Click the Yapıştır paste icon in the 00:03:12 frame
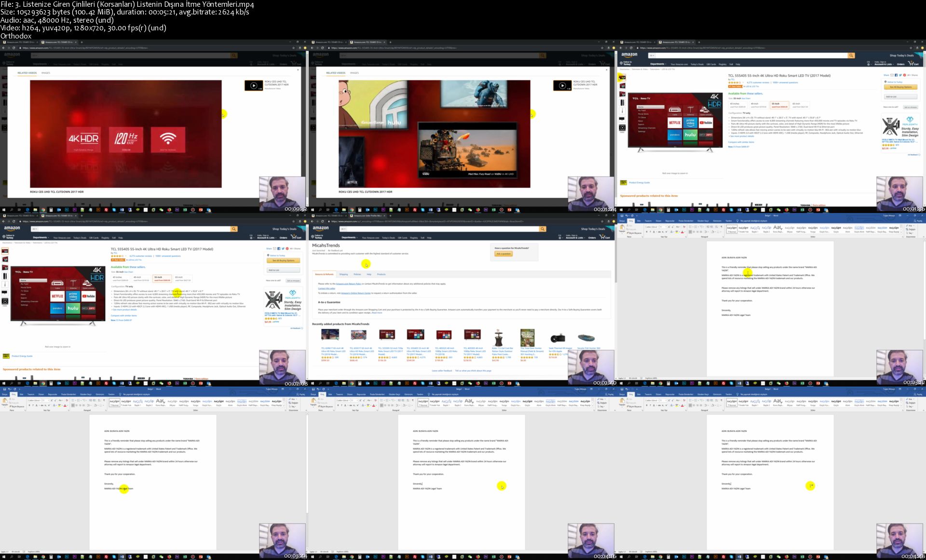The width and height of the screenshot is (926, 560). (x=622, y=228)
